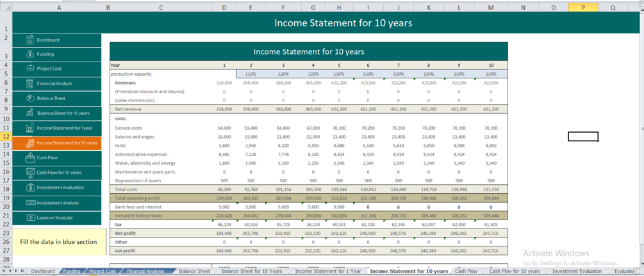The width and height of the screenshot is (644, 276).
Task: Click the Learn on Youtube play icon
Action: (x=29, y=217)
